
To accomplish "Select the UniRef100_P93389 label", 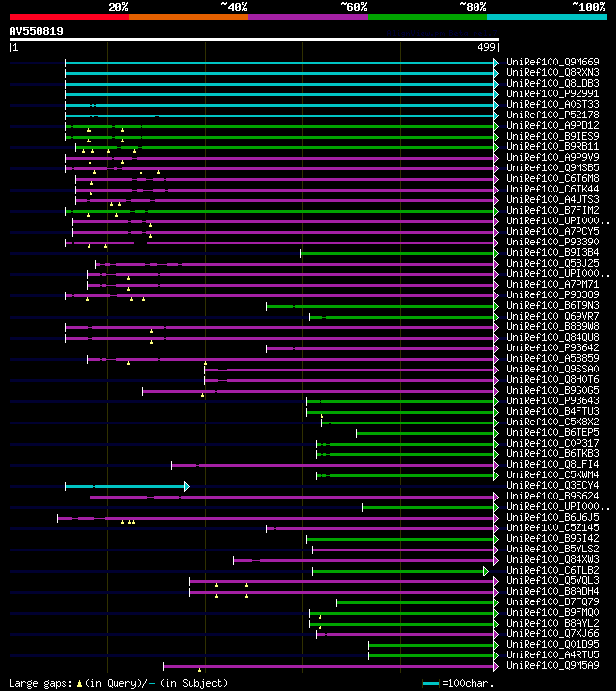I will click(552, 294).
